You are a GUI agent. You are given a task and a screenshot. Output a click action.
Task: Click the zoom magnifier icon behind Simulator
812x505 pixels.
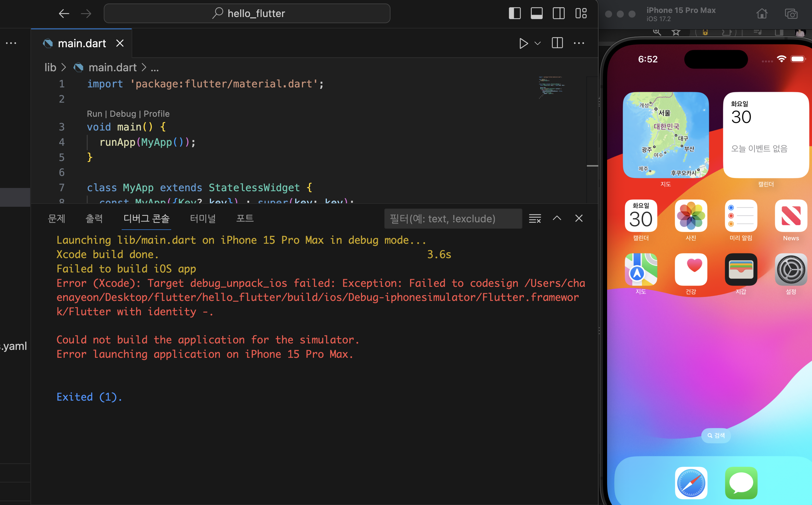coord(657,32)
